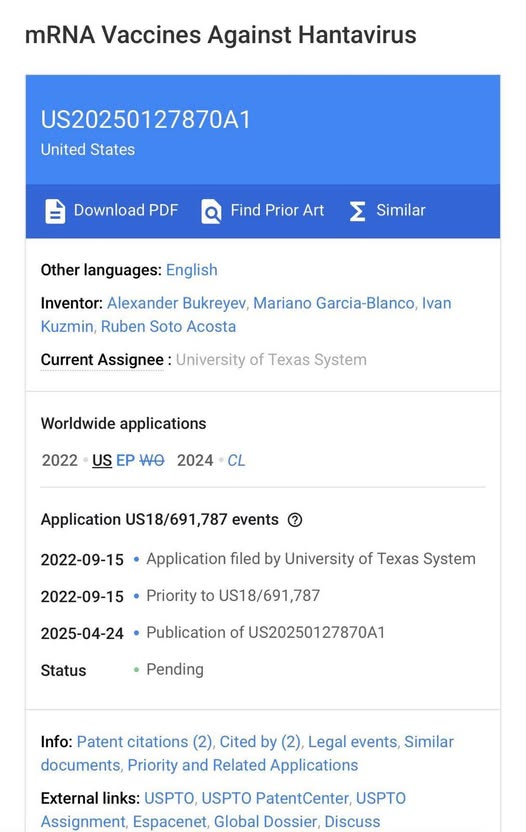This screenshot has height=832, width=526.
Task: Click the Pending status value
Action: [175, 670]
